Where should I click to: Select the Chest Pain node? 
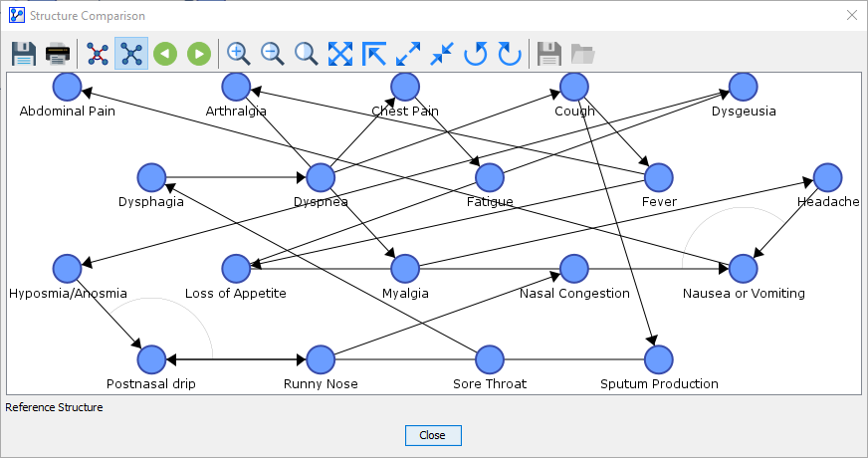405,87
